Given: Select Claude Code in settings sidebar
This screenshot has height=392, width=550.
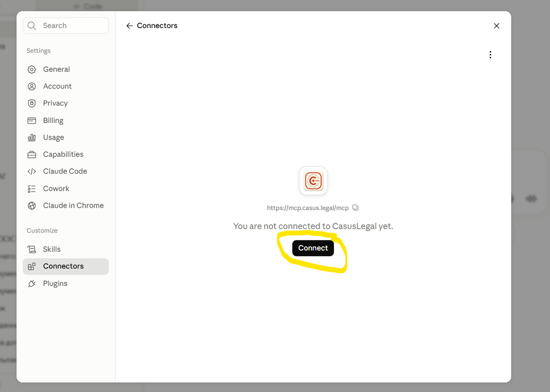Looking at the screenshot, I should (66, 171).
